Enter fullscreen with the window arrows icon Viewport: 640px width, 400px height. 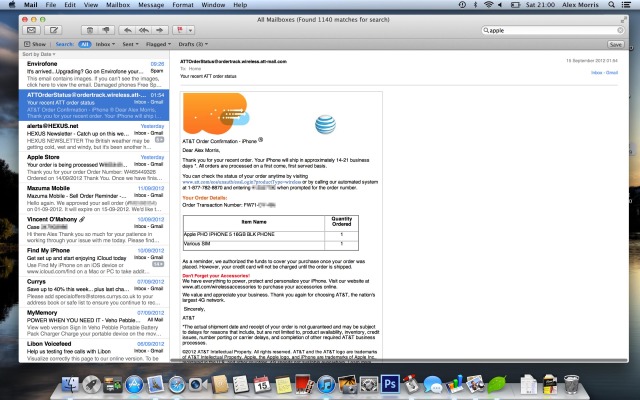coord(623,20)
